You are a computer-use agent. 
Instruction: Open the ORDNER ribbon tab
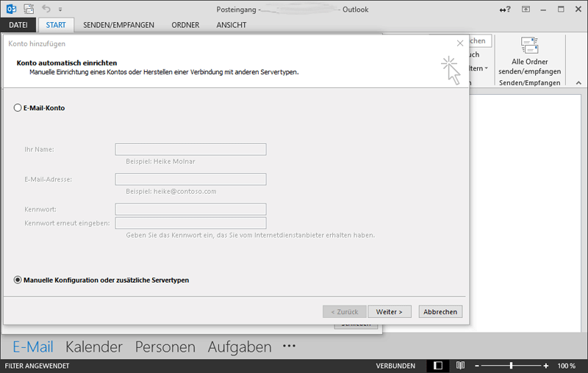(185, 25)
